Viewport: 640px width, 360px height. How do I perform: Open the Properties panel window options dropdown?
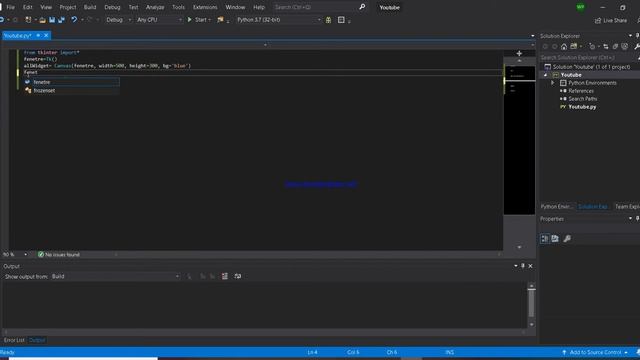click(630, 219)
